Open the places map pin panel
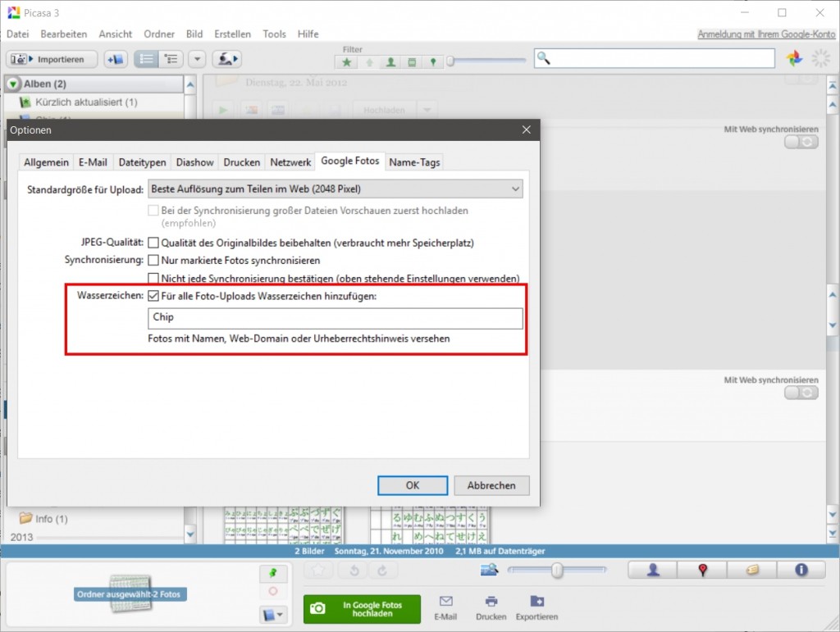 702,571
